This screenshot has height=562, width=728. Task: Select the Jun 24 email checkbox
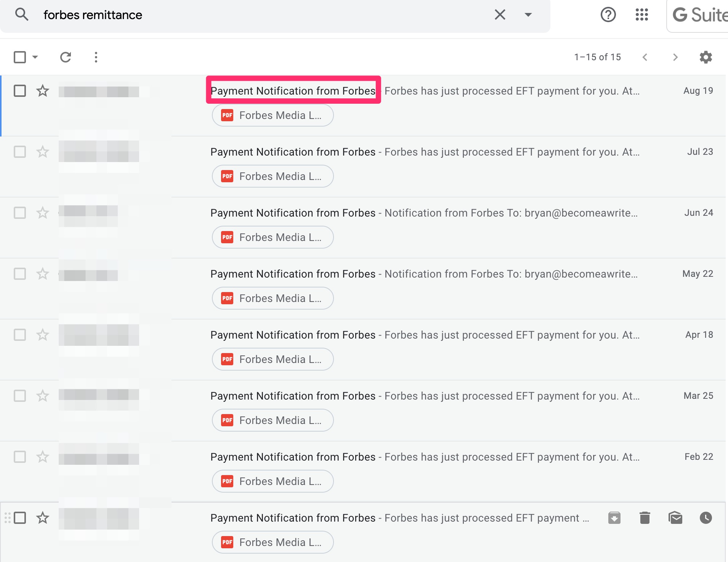pyautogui.click(x=20, y=213)
